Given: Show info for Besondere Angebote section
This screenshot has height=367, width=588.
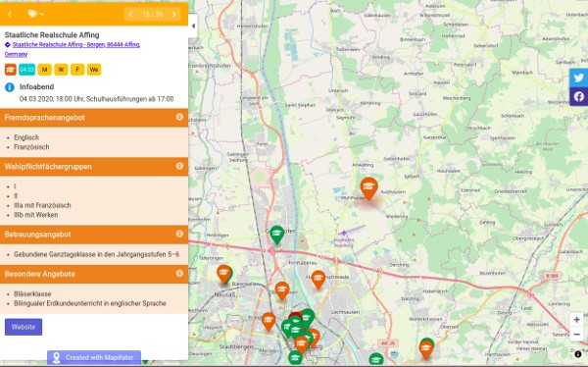Looking at the screenshot, I should pyautogui.click(x=179, y=273).
